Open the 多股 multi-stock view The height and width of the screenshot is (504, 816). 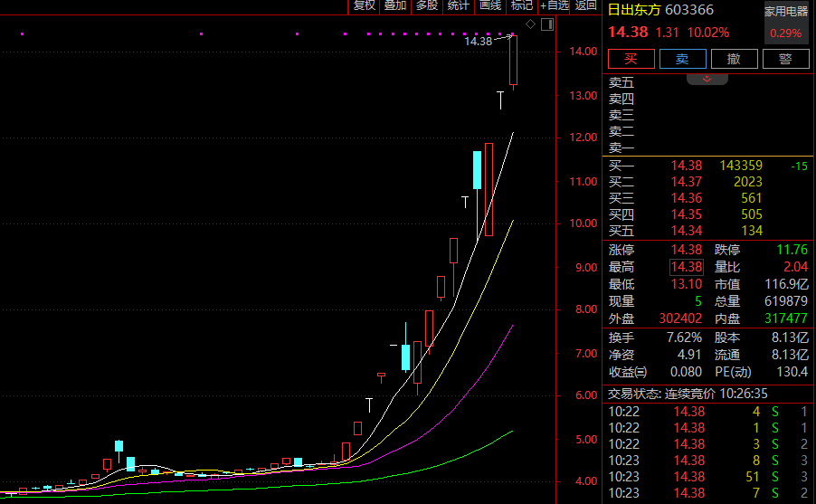click(426, 6)
